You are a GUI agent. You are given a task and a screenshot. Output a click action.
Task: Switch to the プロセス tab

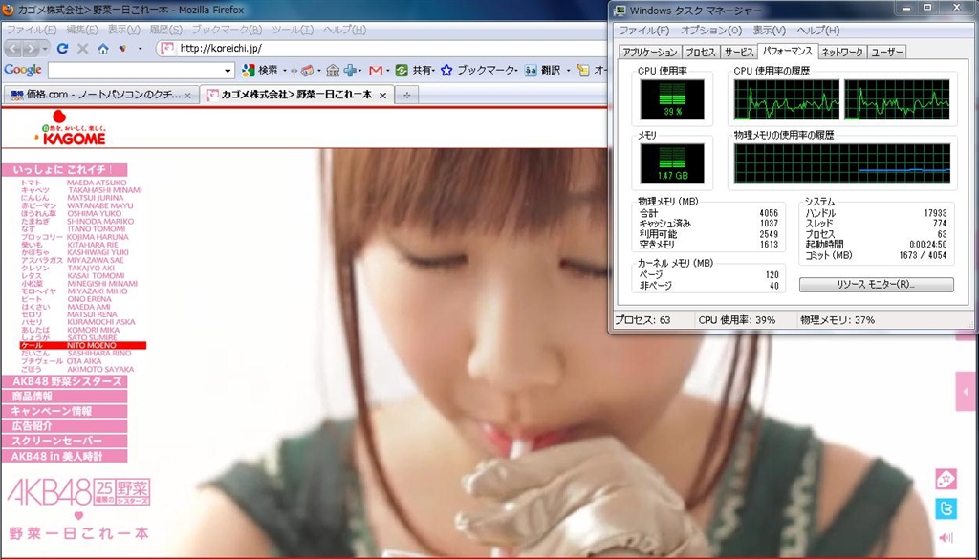pyautogui.click(x=700, y=53)
